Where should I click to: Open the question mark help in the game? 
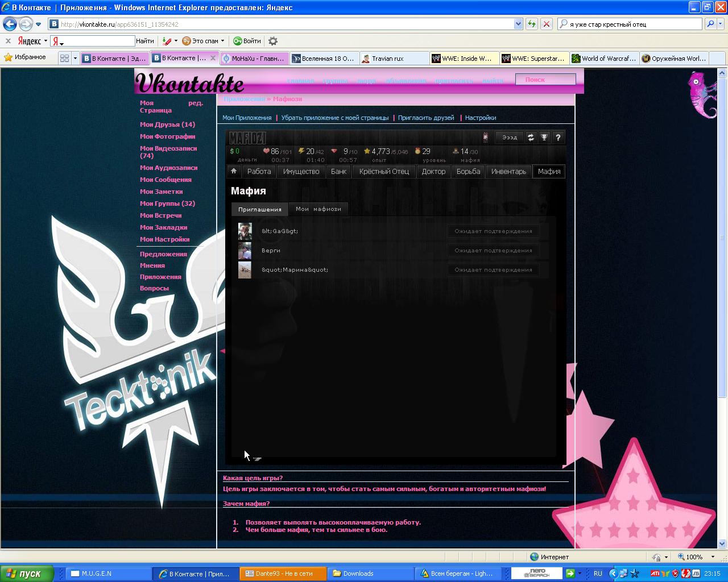pos(558,138)
